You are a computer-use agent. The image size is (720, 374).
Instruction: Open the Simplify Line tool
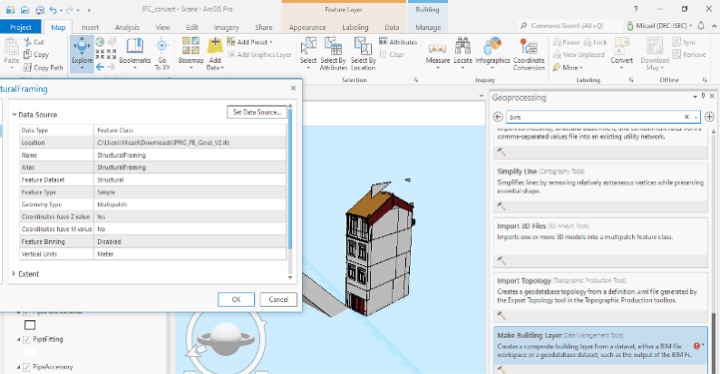(601, 188)
